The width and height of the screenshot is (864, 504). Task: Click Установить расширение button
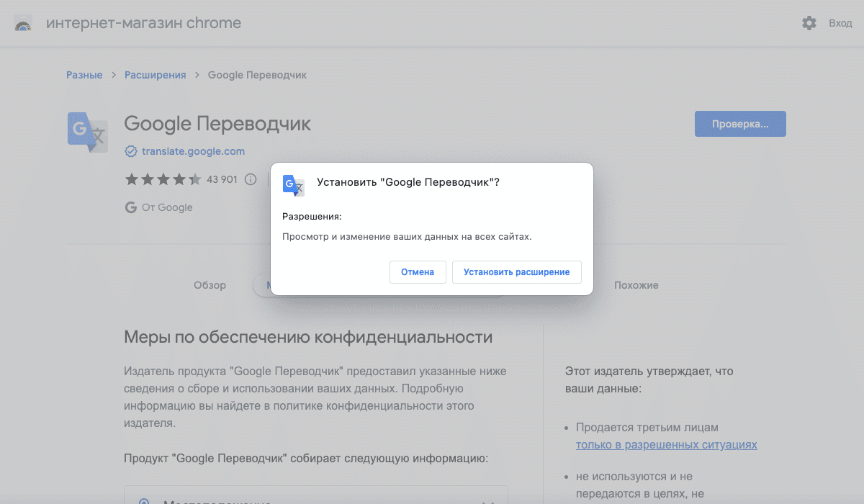(x=517, y=272)
